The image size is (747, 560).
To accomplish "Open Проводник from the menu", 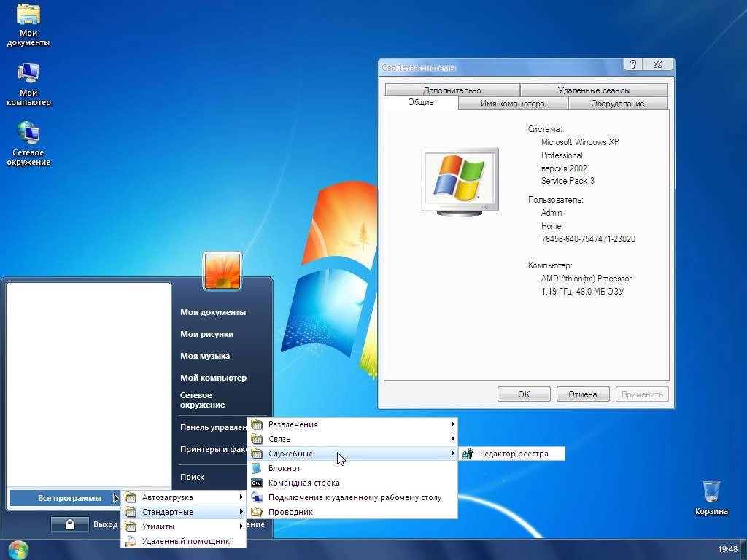I will (x=352, y=513).
